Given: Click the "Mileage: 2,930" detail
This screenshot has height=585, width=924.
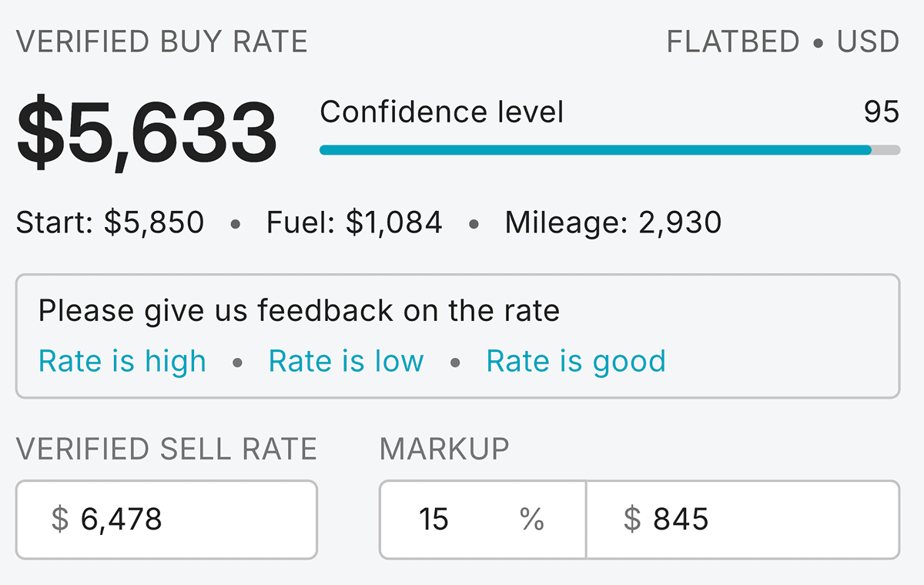Looking at the screenshot, I should (613, 223).
